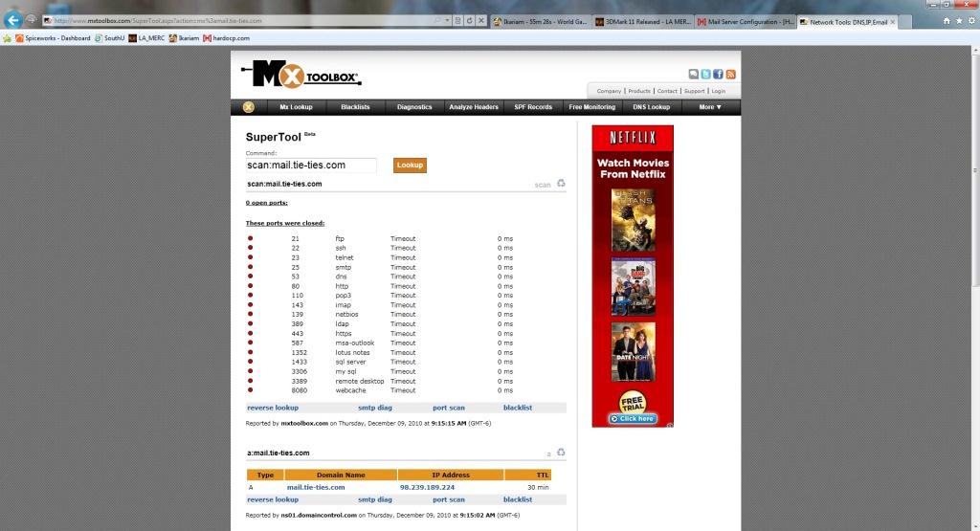Open the Ikariam bookmark
Image resolution: width=980 pixels, height=531 pixels.
184,38
